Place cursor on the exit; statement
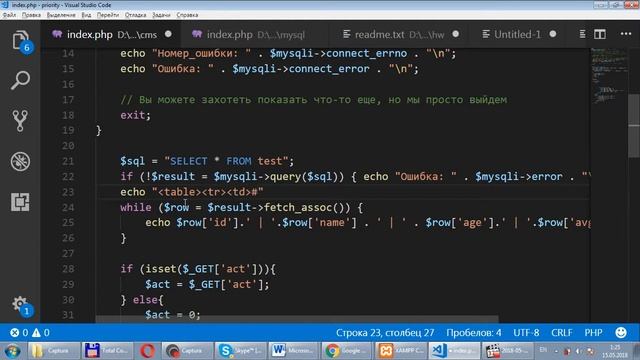640x360 pixels. click(136, 115)
